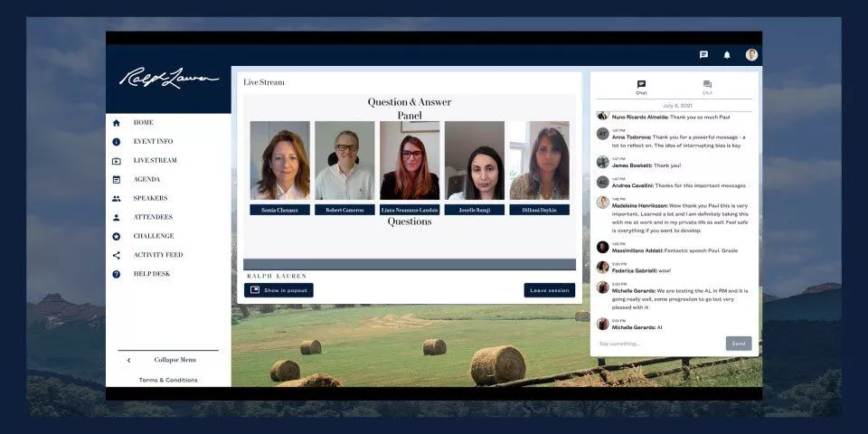This screenshot has height=434, width=868.
Task: Open HELP DESK menu item
Action: 152,274
